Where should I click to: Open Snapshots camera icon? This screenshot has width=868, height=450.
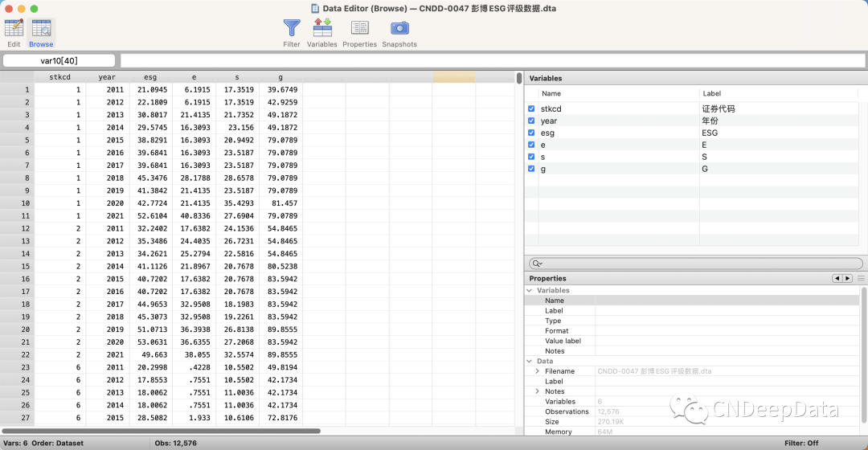point(399,27)
